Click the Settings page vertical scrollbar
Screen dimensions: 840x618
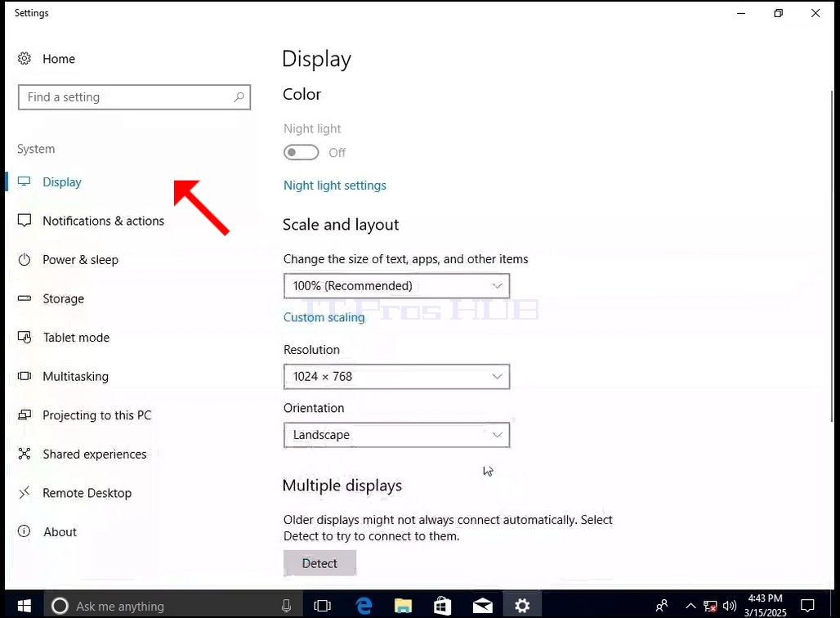pyautogui.click(x=832, y=255)
